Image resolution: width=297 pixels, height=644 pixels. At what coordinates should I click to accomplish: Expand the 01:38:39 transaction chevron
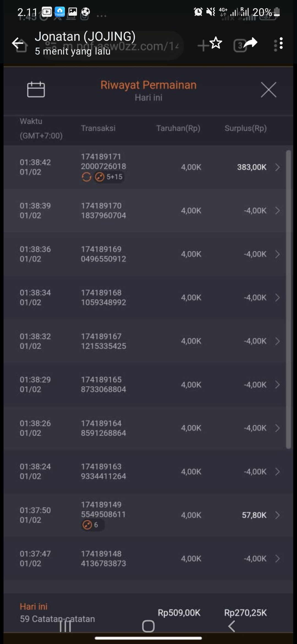point(277,211)
